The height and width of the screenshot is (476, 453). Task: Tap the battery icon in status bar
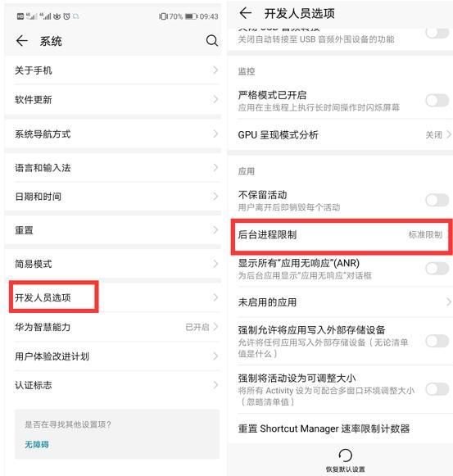click(192, 16)
